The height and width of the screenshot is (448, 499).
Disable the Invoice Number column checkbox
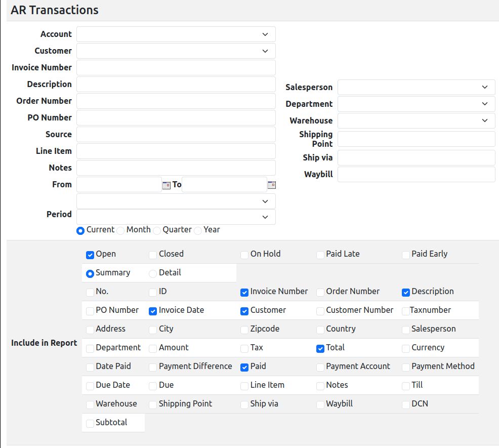[x=244, y=292]
